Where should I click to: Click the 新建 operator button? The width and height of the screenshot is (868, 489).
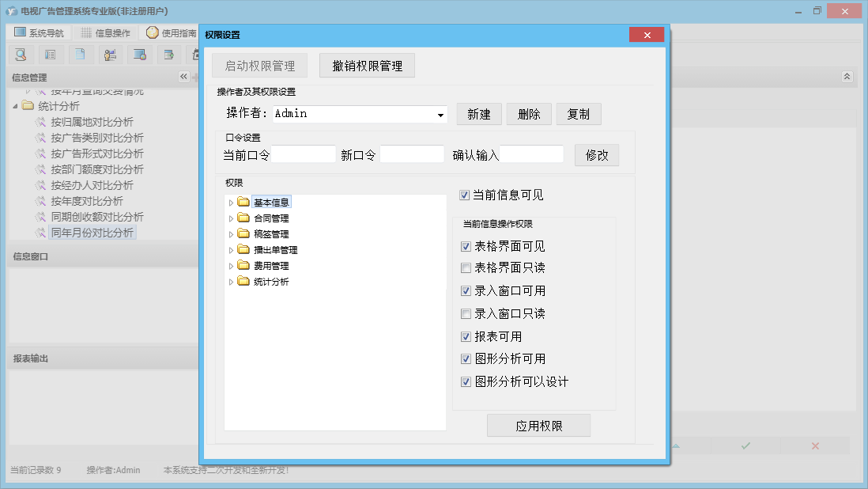click(479, 114)
